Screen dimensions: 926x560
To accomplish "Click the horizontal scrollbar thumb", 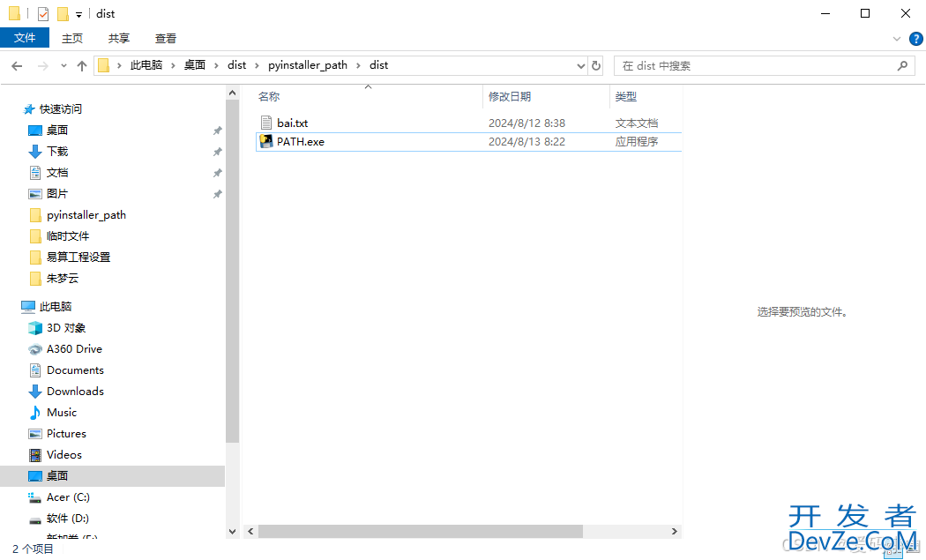I will coord(421,532).
